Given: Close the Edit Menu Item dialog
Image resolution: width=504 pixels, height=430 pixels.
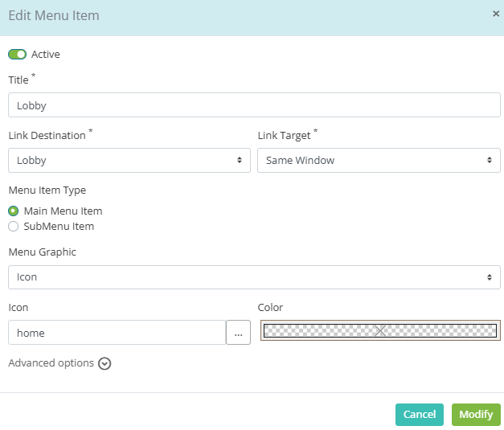Looking at the screenshot, I should pyautogui.click(x=496, y=14).
